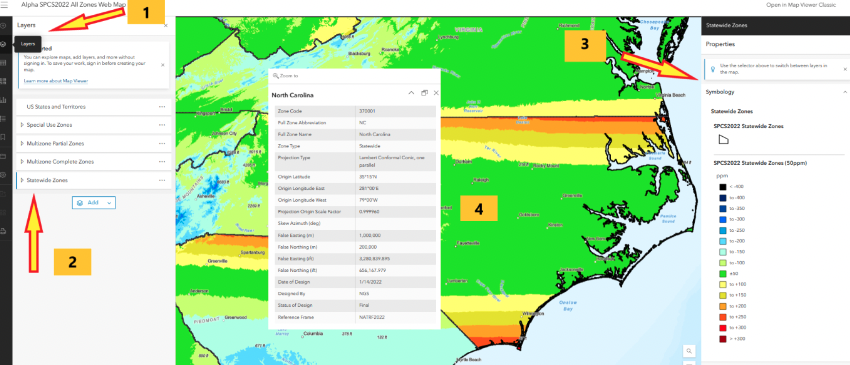The image size is (850, 365).
Task: Expand the Special Use Zones layer group
Action: [22, 125]
